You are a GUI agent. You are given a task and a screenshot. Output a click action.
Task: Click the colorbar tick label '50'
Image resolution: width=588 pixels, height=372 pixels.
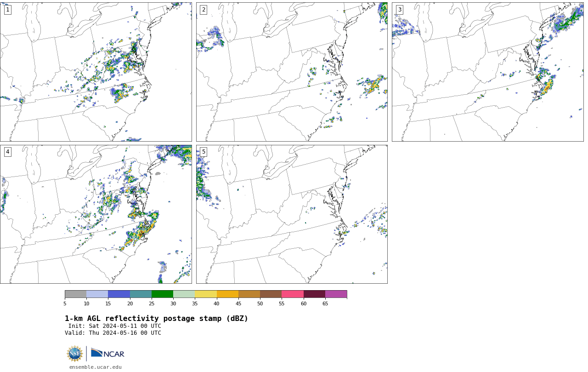(260, 303)
